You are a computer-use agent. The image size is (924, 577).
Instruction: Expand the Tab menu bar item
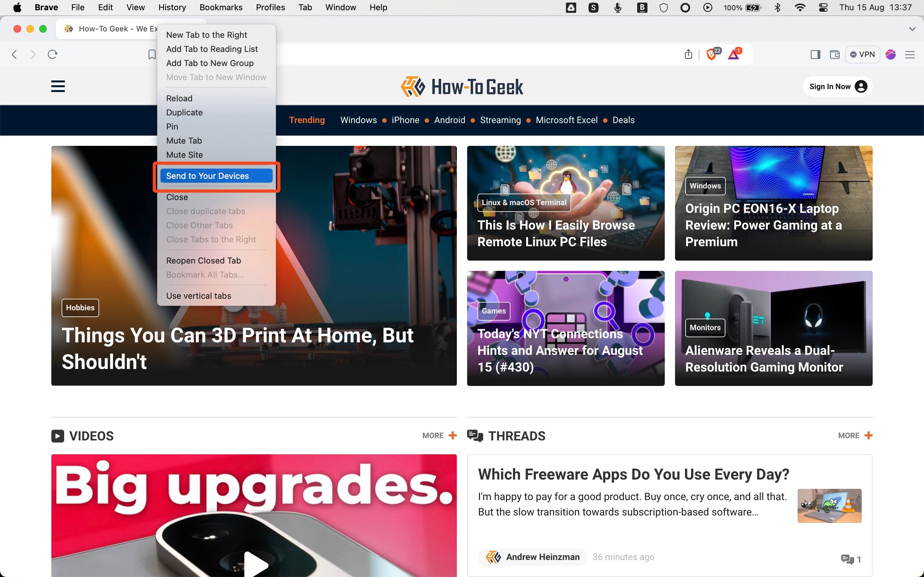pos(305,7)
